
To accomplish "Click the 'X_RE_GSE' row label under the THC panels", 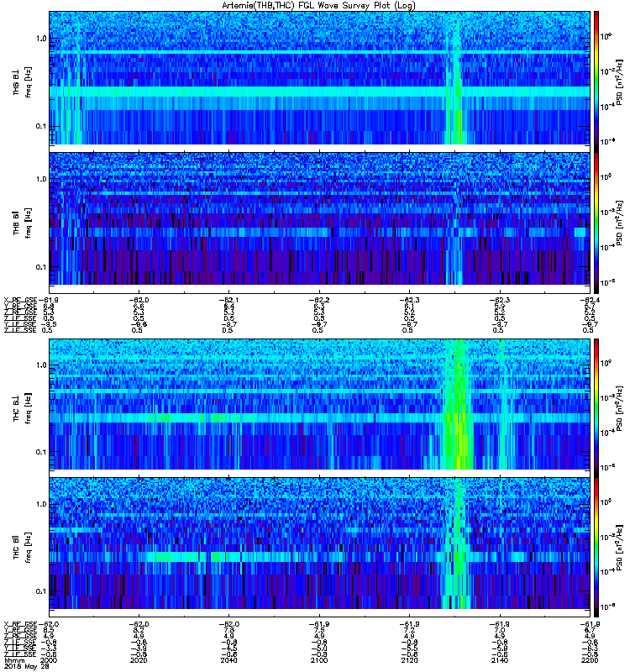I will (x=20, y=624).
